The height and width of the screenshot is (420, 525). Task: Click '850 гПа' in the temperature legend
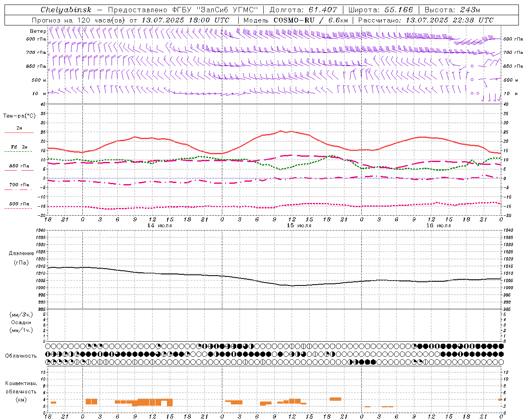coord(19,166)
